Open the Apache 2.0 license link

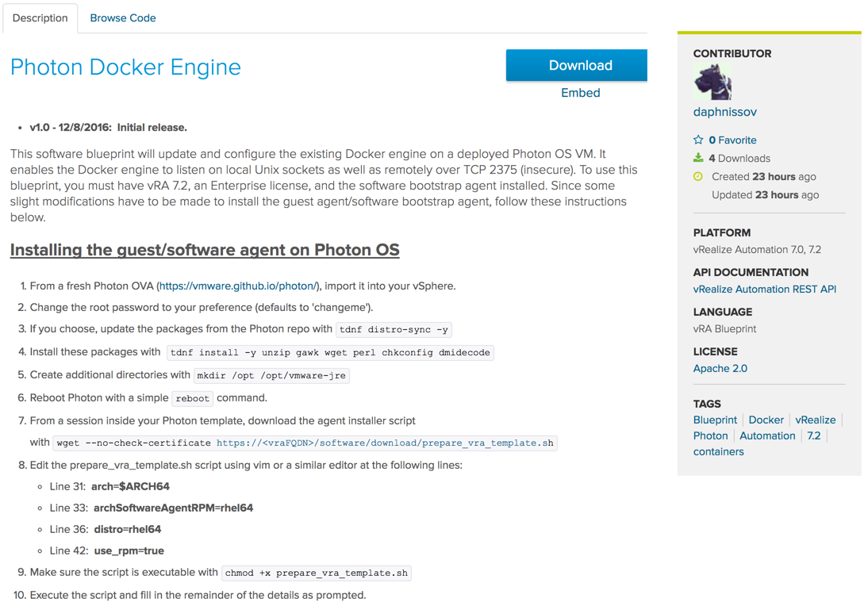click(720, 368)
